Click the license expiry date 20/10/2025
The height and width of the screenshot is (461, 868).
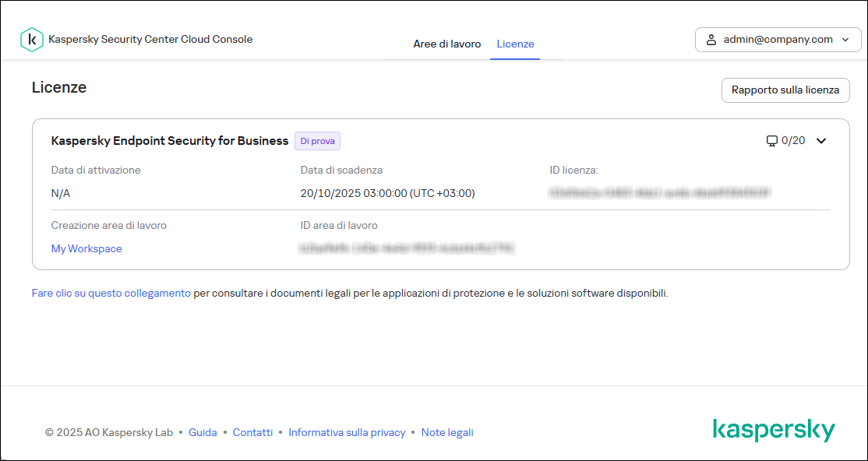point(387,193)
